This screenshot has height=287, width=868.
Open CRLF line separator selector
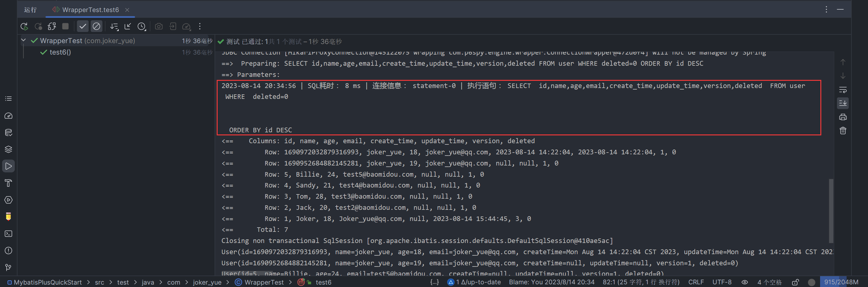tap(696, 282)
